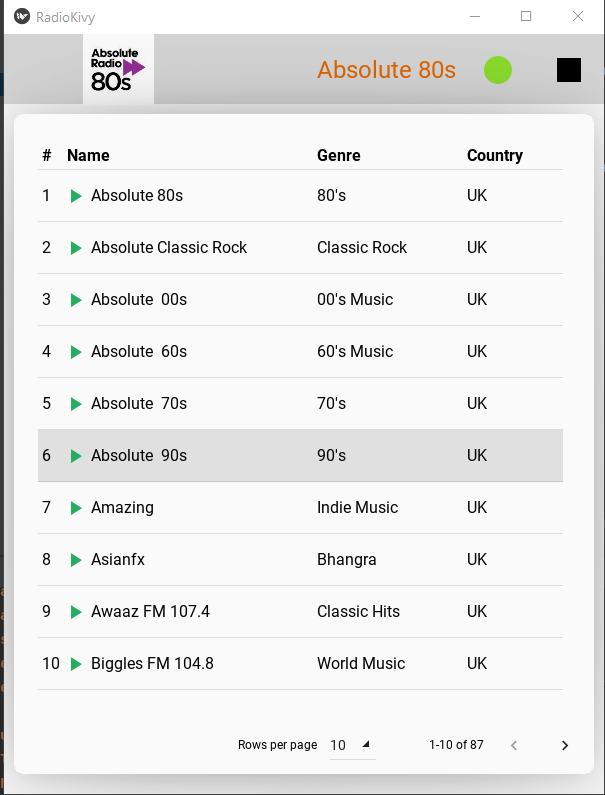The width and height of the screenshot is (605, 795).
Task: Click the green status indicator circle
Action: [x=498, y=70]
